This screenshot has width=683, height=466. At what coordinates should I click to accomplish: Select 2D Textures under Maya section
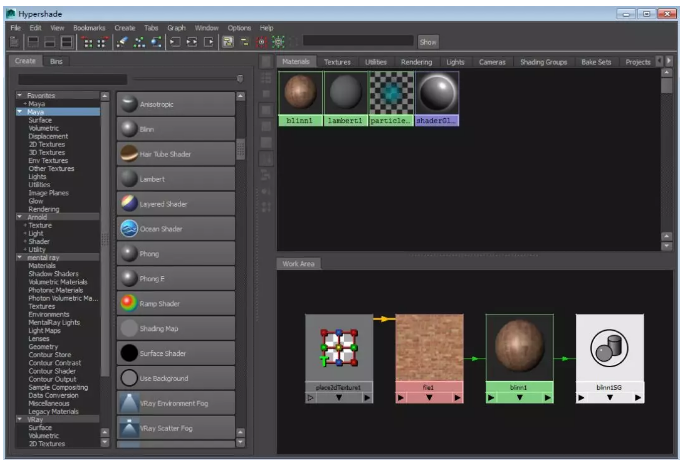tap(47, 144)
